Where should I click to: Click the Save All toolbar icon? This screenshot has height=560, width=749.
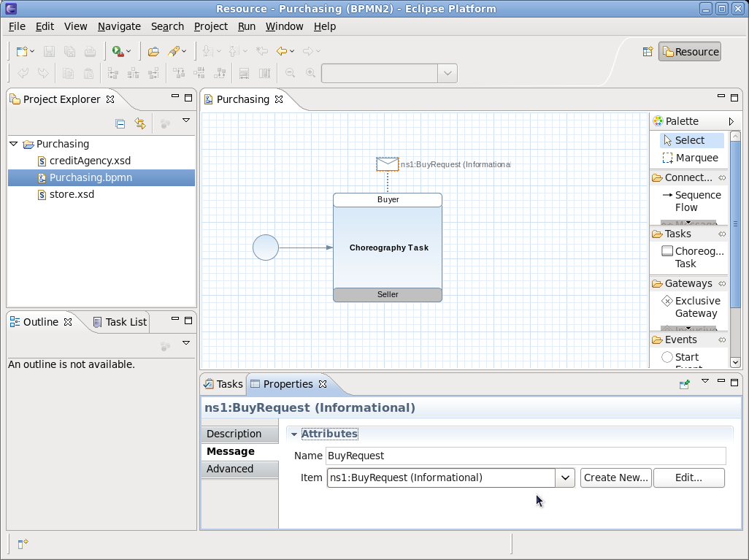click(70, 51)
